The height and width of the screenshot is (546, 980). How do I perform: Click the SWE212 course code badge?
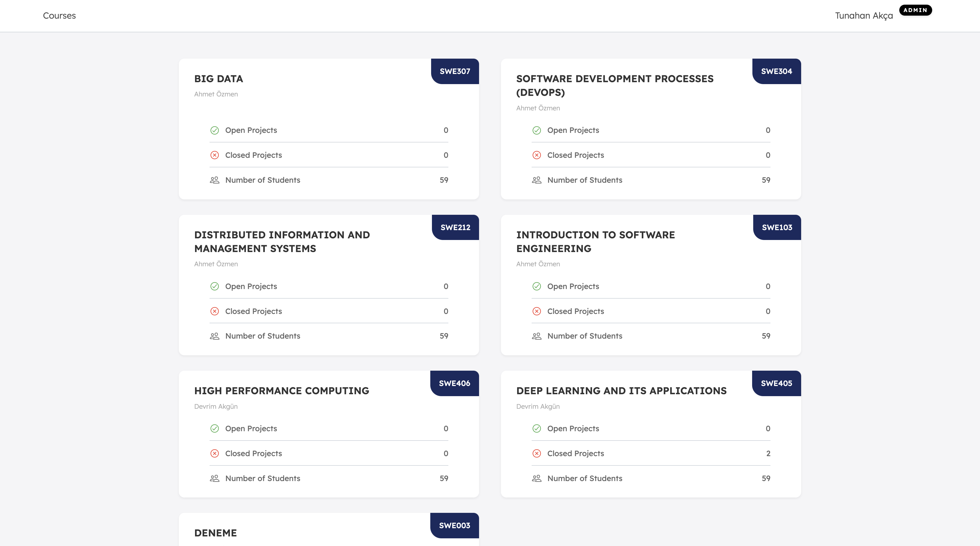[455, 227]
